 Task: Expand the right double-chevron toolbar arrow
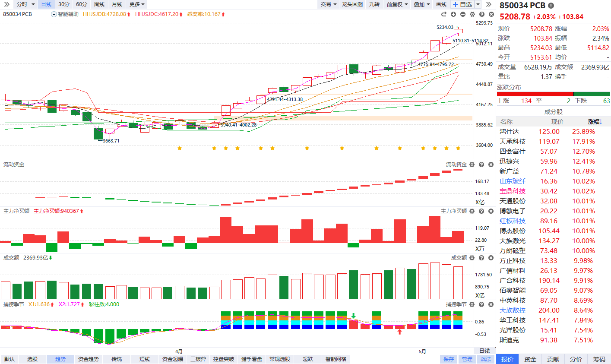click(x=489, y=4)
